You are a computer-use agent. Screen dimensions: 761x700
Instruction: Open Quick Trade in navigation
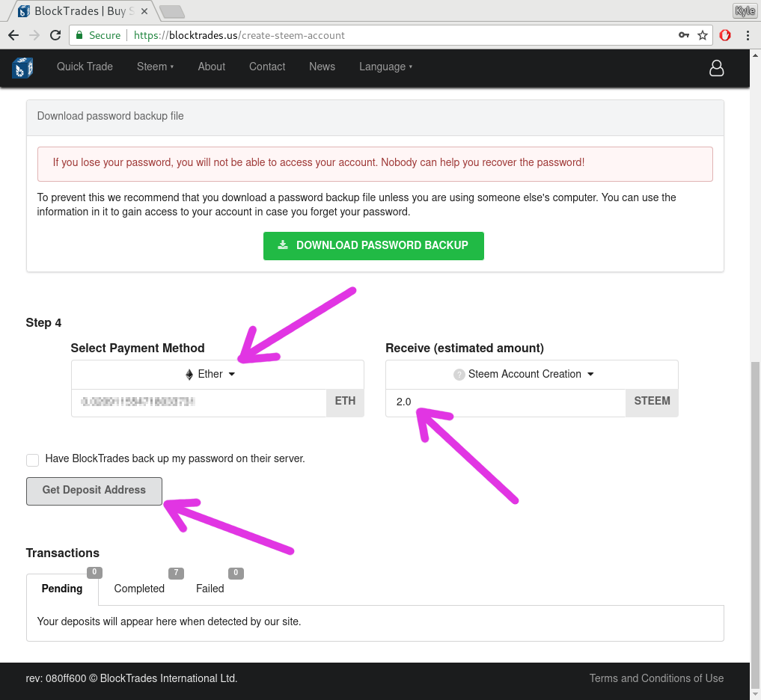[85, 67]
